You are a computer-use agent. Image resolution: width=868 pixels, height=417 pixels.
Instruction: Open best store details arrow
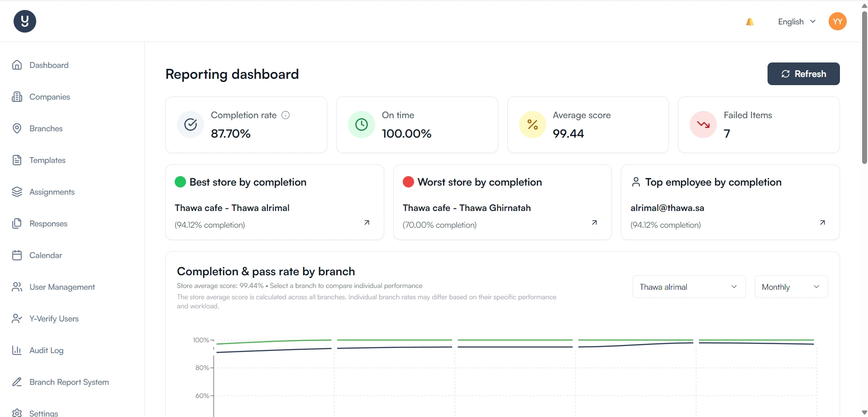367,222
